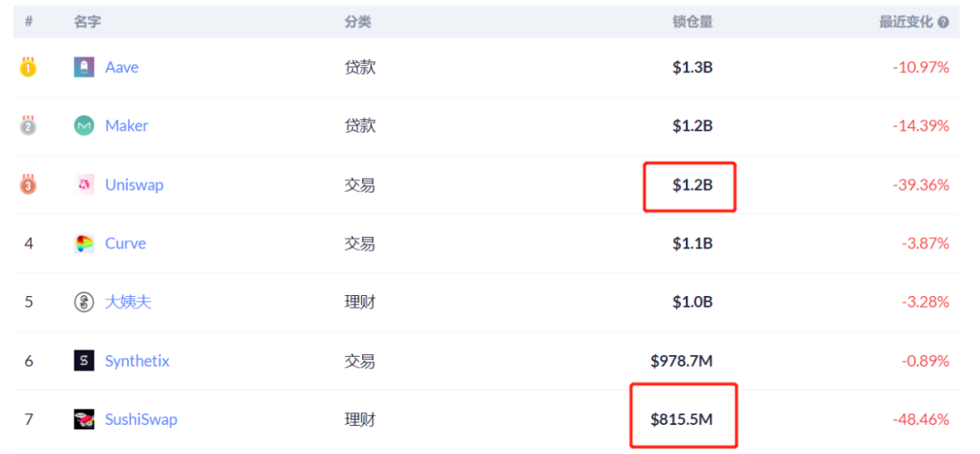Image resolution: width=980 pixels, height=454 pixels.
Task: Select Uniswap's $1.2B locked value
Action: click(692, 185)
